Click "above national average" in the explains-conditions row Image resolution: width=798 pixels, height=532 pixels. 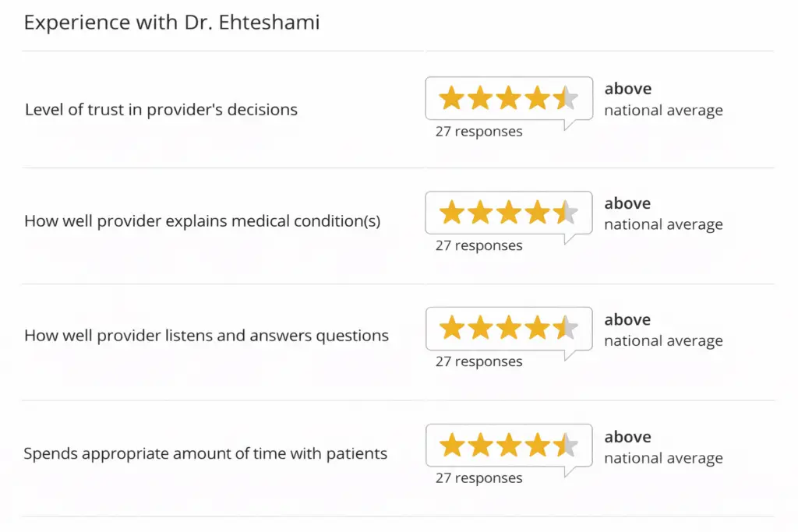point(663,214)
